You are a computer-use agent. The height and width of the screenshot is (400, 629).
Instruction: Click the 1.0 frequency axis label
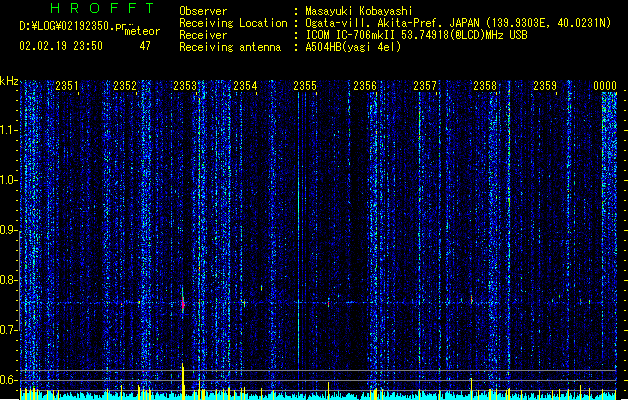pos(8,180)
